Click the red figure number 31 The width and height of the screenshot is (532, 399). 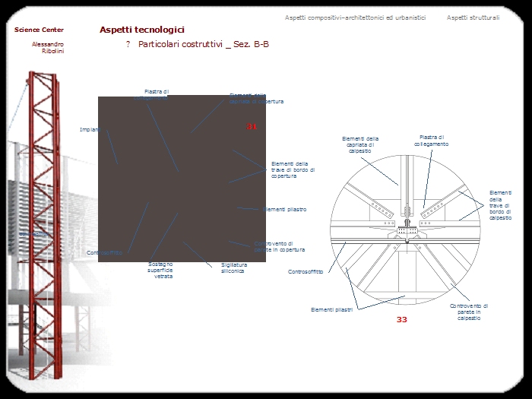point(252,126)
